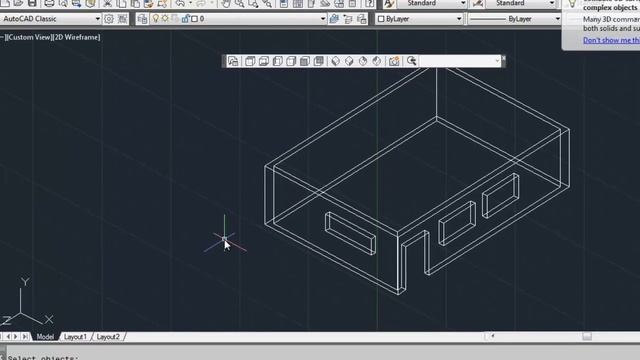Screen dimensions: 640x360
Task: Click the horizontal scrollbar thumb
Action: pyautogui.click(x=587, y=336)
